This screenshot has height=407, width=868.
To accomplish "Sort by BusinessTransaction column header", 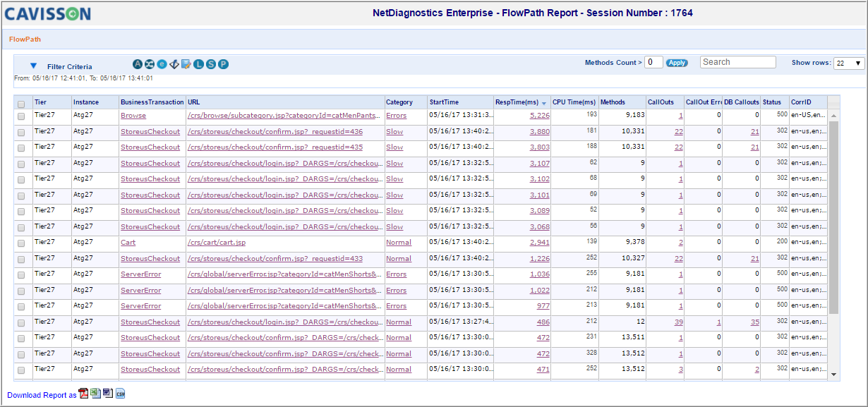I will pyautogui.click(x=152, y=102).
